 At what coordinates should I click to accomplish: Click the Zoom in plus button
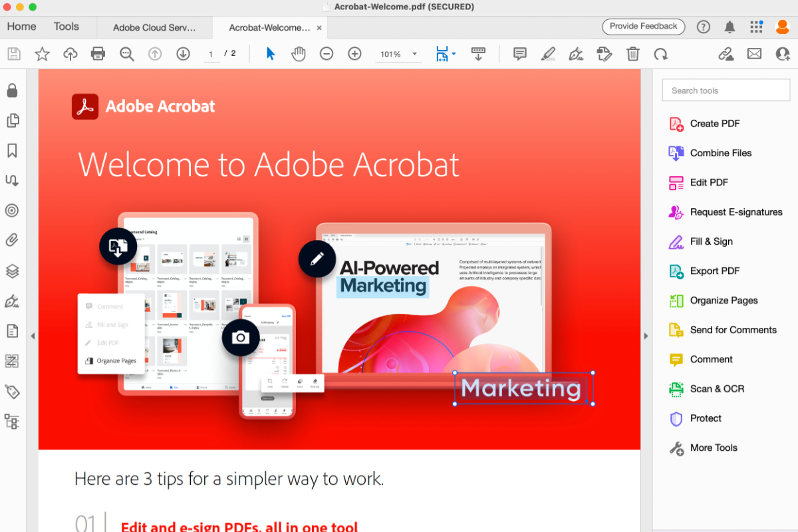point(354,54)
